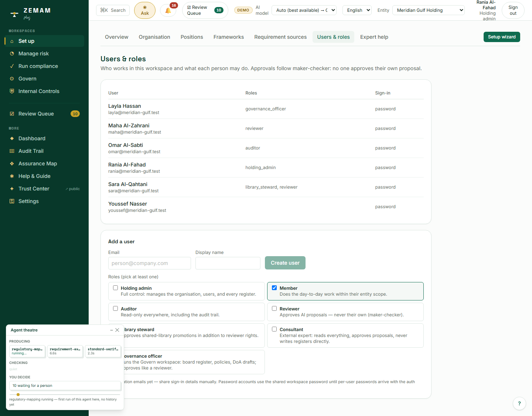Open Trust Center public page
This screenshot has height=416, width=532.
tap(34, 189)
